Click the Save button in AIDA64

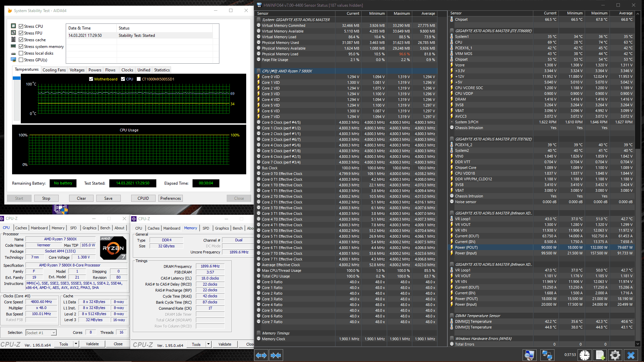108,198
